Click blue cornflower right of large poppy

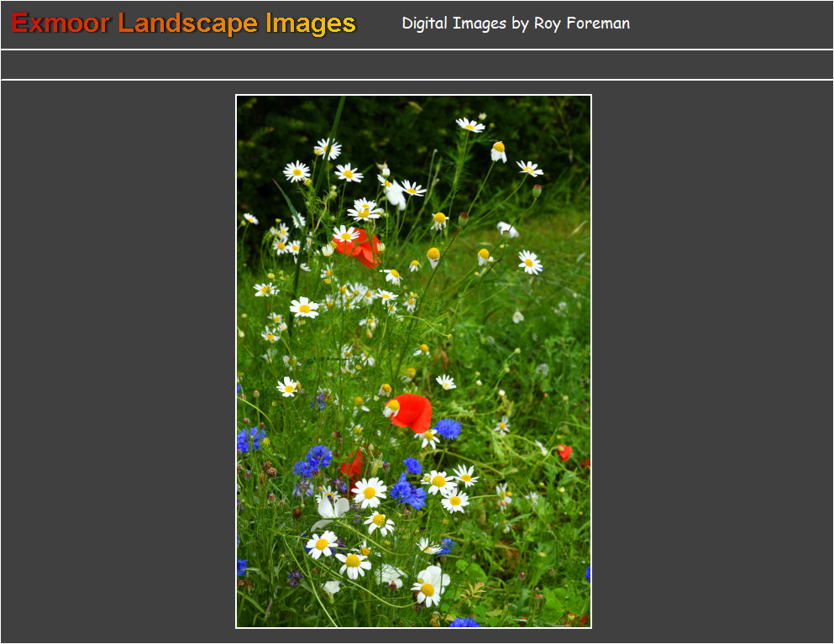(x=448, y=429)
